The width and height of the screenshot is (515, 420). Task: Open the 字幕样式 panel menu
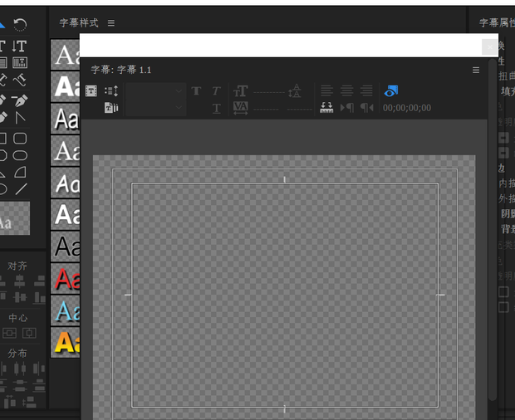tap(111, 23)
